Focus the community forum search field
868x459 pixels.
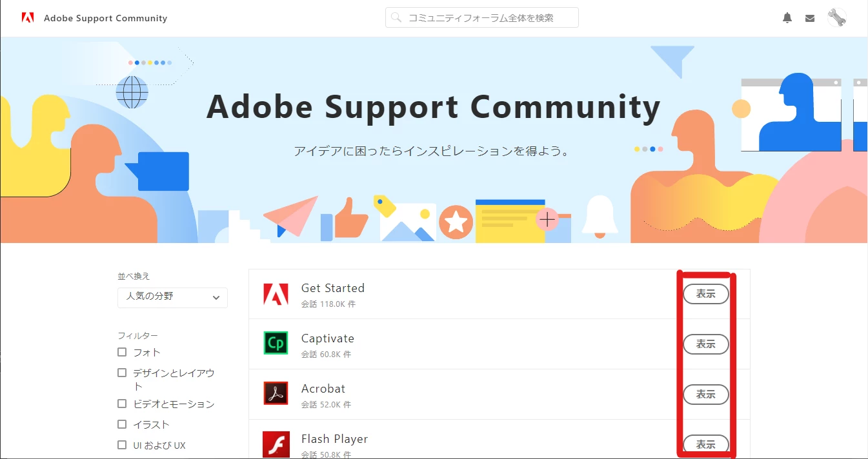click(482, 17)
